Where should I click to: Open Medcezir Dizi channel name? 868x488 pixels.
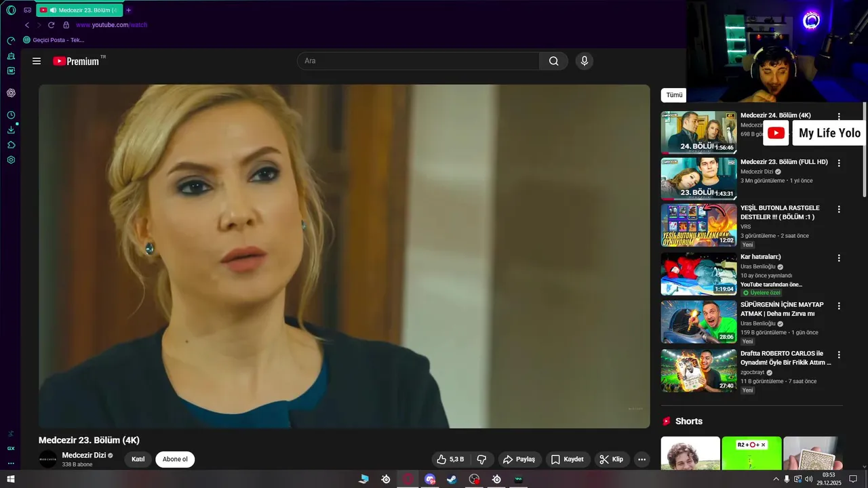[84, 455]
